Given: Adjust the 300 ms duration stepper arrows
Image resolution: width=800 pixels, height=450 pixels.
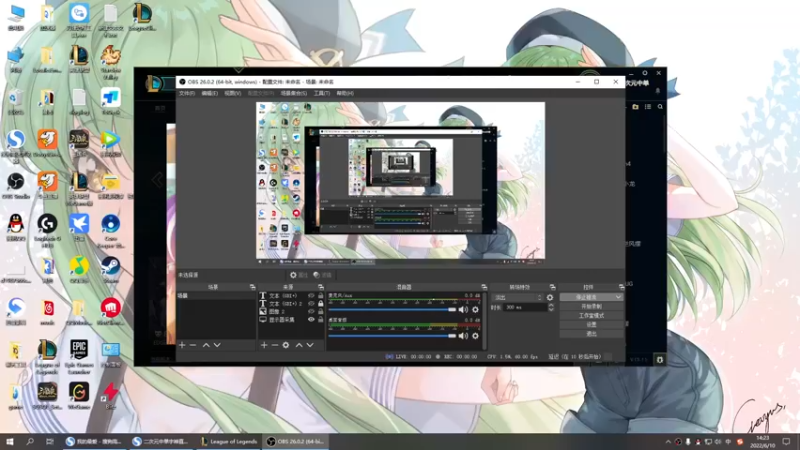Looking at the screenshot, I should point(551,308).
